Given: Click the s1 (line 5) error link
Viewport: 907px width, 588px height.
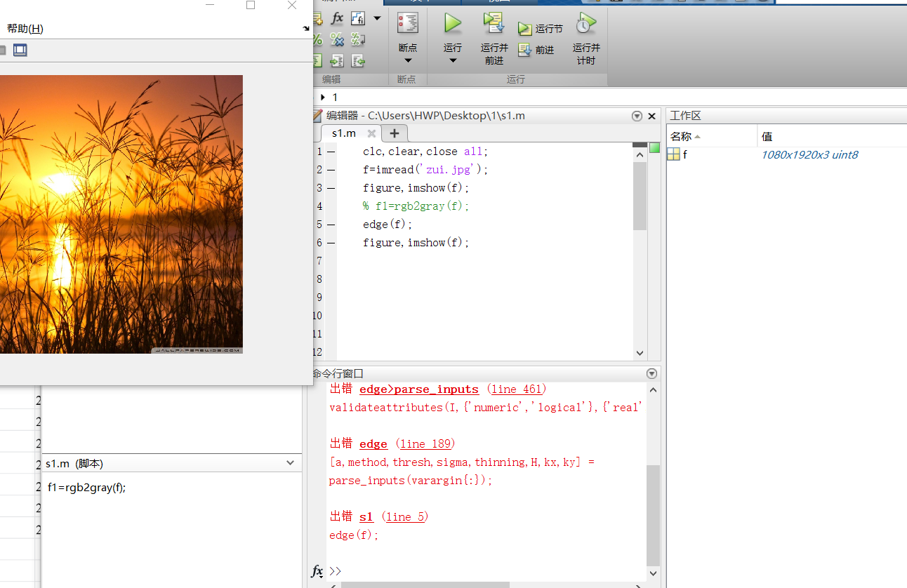Looking at the screenshot, I should [366, 516].
